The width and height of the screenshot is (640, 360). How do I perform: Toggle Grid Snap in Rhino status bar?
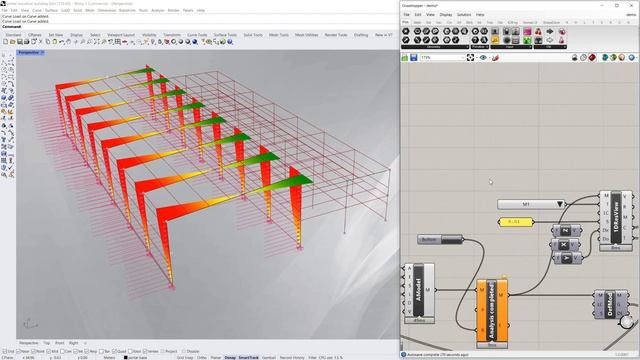[x=185, y=358]
